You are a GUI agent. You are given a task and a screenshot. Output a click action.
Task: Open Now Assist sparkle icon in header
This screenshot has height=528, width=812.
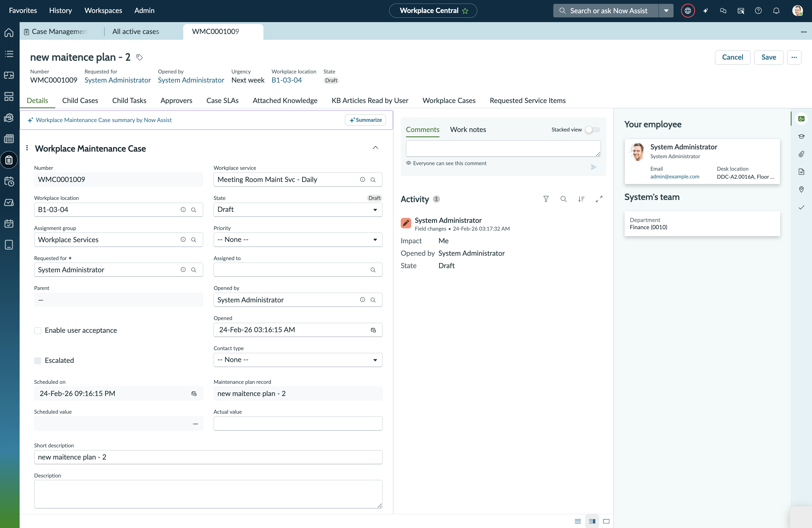[x=706, y=10]
